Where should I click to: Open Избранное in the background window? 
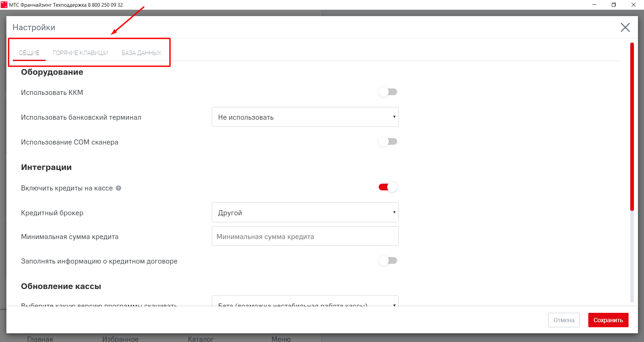120,339
